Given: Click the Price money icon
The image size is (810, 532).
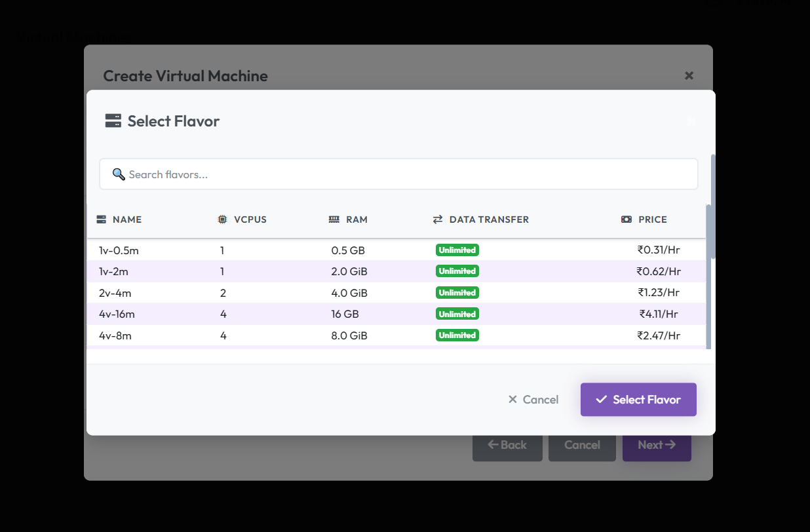Looking at the screenshot, I should 627,219.
